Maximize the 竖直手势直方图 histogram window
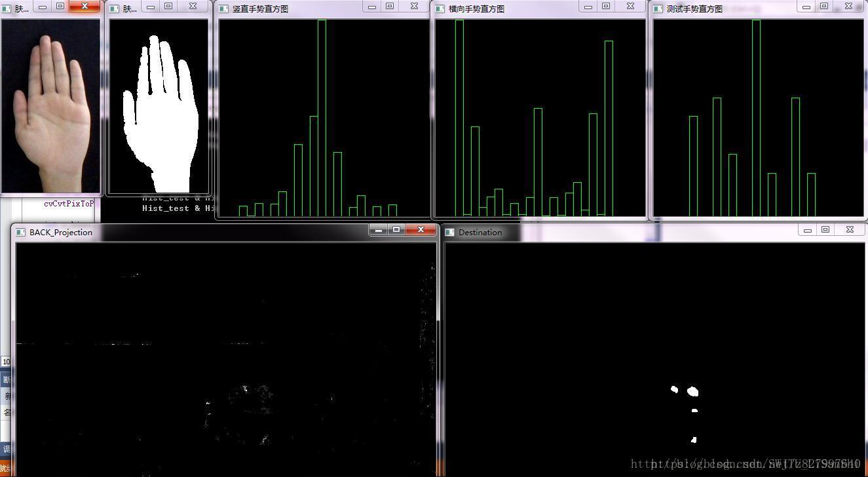Image resolution: width=868 pixels, height=477 pixels. pyautogui.click(x=390, y=6)
